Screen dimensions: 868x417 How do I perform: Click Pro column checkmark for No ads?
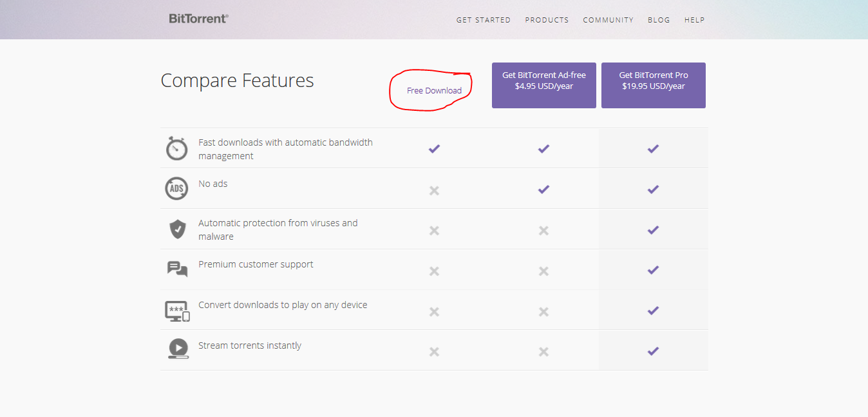pyautogui.click(x=653, y=189)
